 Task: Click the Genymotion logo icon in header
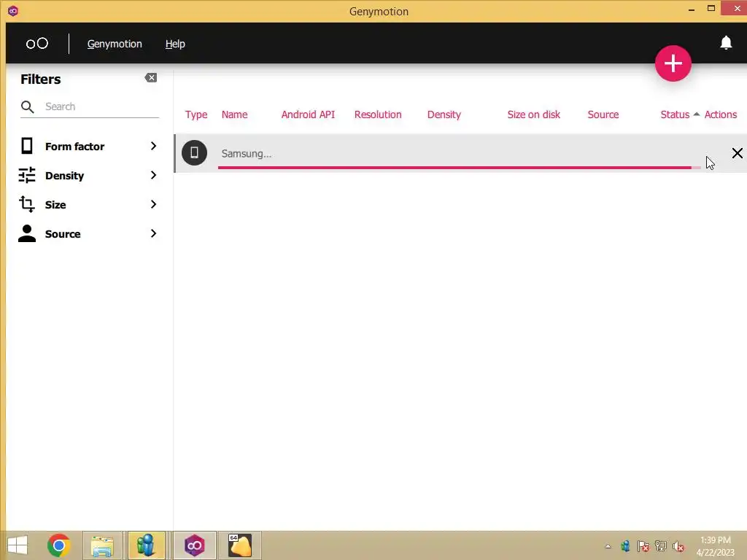(x=36, y=44)
